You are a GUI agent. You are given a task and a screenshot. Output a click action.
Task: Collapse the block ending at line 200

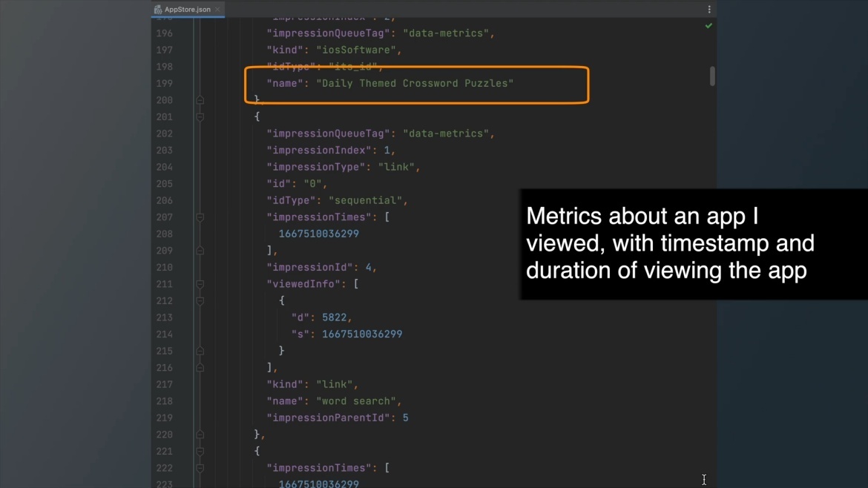click(200, 100)
